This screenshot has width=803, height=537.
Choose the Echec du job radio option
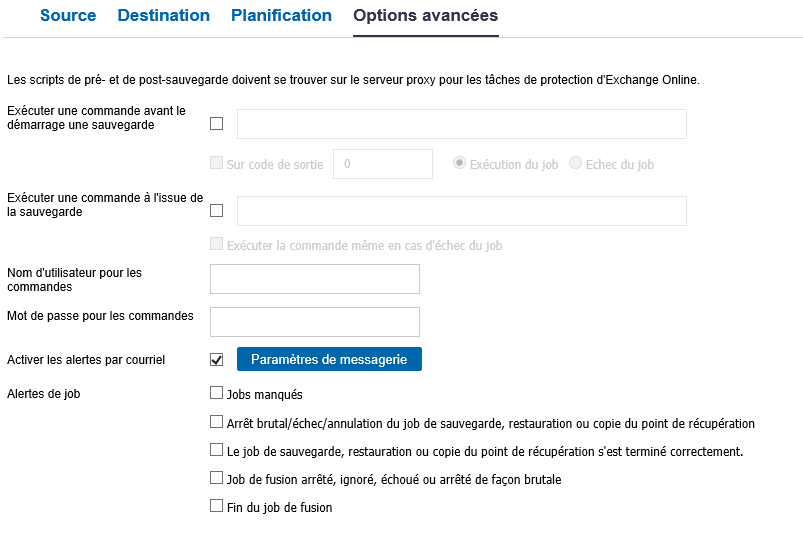coord(575,163)
